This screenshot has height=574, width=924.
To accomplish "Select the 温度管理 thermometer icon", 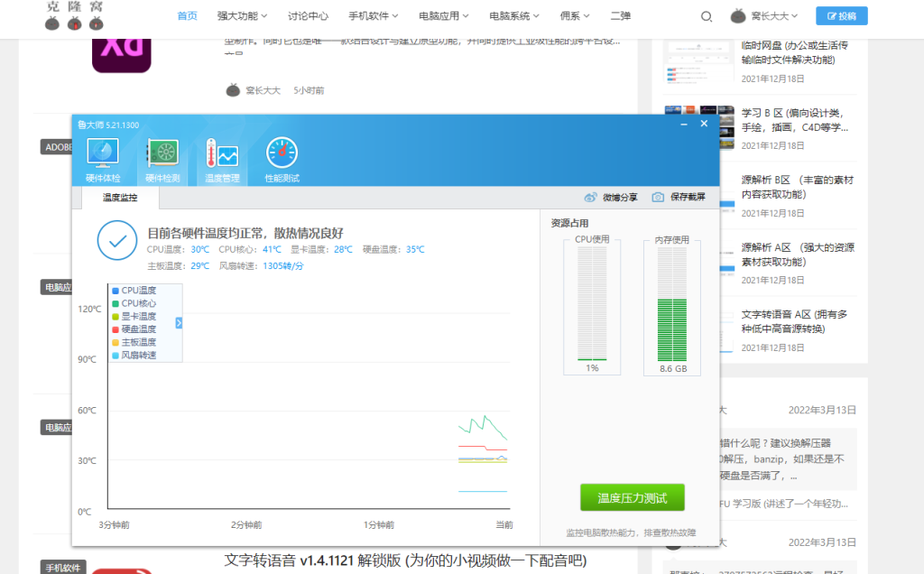I will [x=222, y=160].
